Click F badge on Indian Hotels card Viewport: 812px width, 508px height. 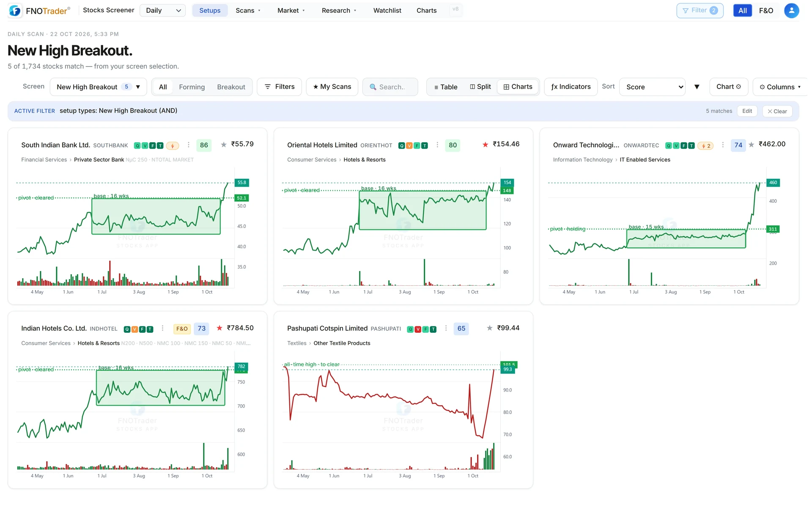pos(143,329)
